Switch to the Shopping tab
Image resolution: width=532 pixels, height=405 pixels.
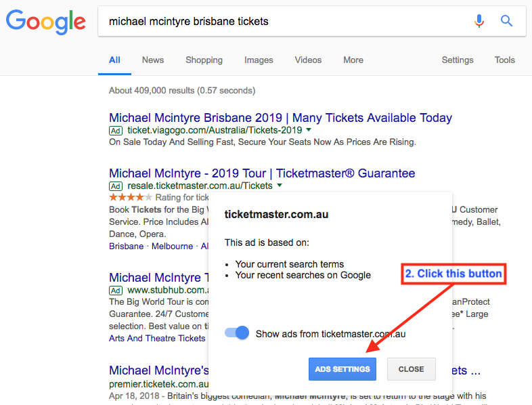click(x=204, y=60)
